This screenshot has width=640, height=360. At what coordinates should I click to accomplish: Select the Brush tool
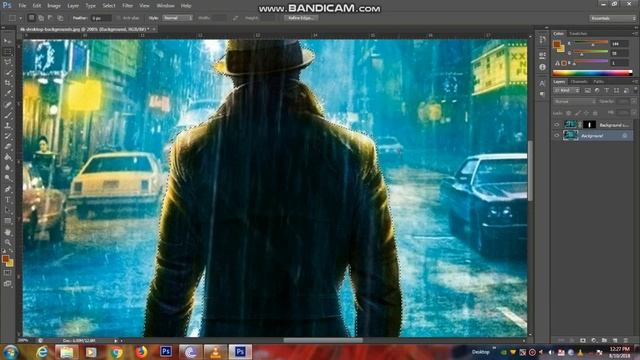[x=7, y=115]
